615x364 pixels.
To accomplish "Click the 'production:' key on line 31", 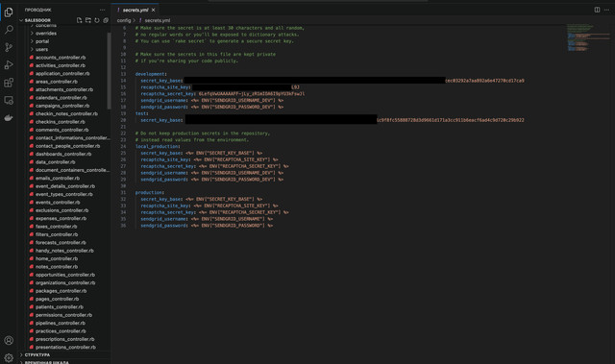I will [x=150, y=192].
